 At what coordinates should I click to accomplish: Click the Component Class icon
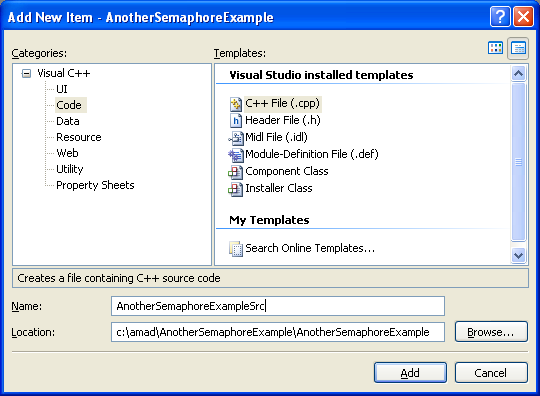pyautogui.click(x=236, y=172)
